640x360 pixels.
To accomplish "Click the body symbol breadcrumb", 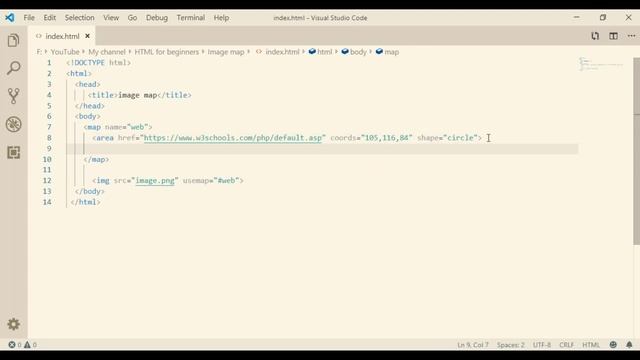I will click(x=354, y=52).
